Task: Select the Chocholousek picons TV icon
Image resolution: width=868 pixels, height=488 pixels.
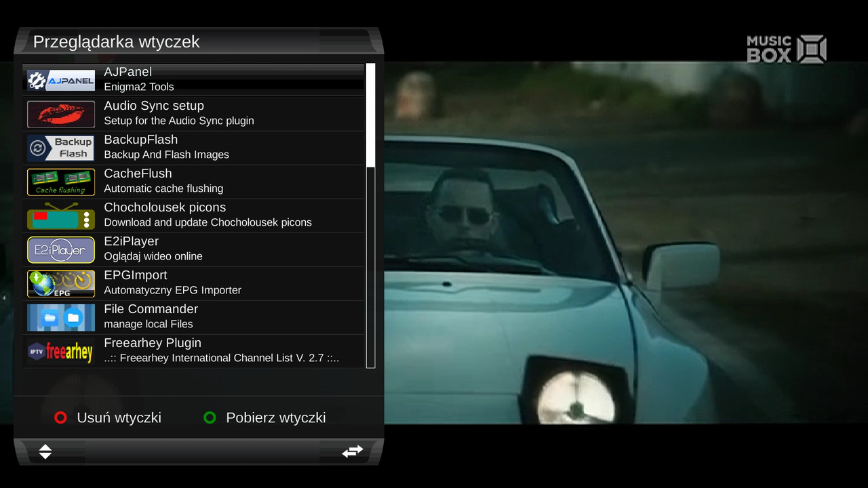Action: click(61, 216)
